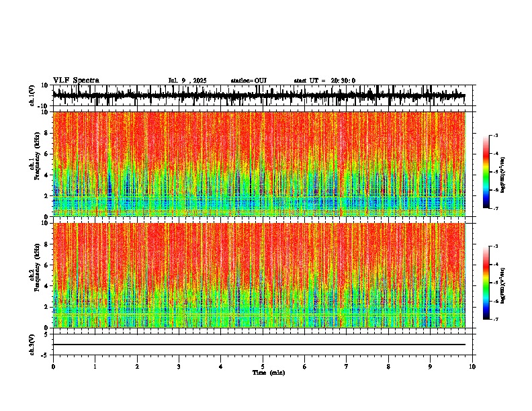This screenshot has width=532, height=411.
Task: Click the ch.1 color bar's log(PSD) unit label
Action: coord(503,175)
